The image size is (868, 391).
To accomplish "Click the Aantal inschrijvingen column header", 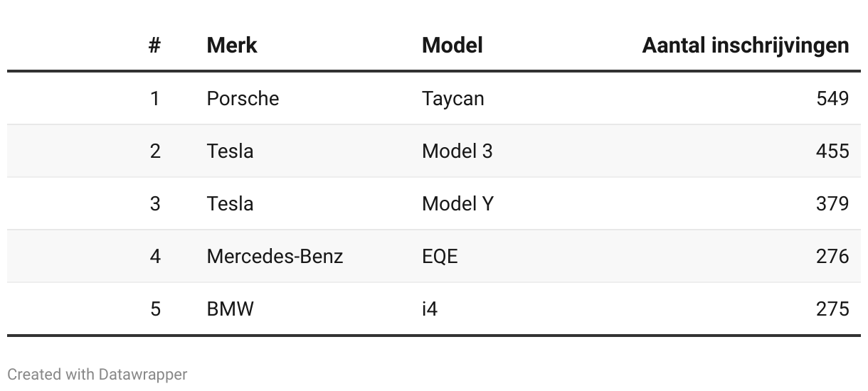I will tap(746, 45).
